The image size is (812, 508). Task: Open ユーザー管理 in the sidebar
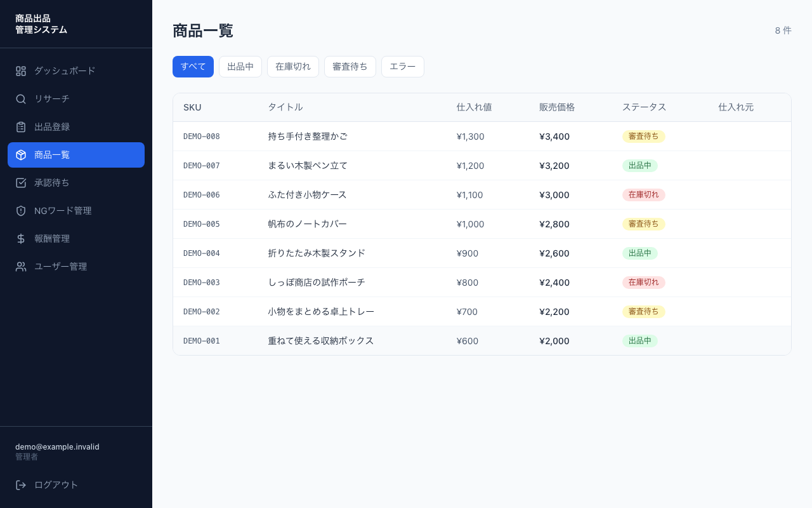click(x=76, y=267)
